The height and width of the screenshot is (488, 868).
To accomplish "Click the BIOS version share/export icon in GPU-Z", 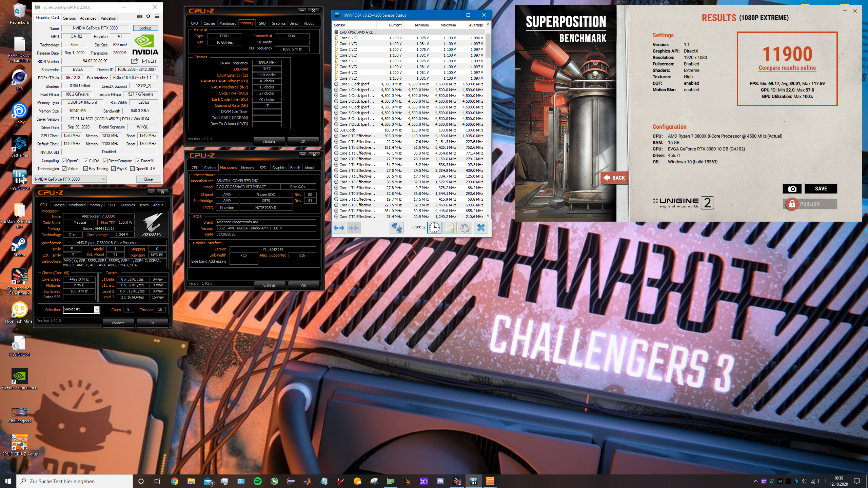I will pyautogui.click(x=135, y=61).
